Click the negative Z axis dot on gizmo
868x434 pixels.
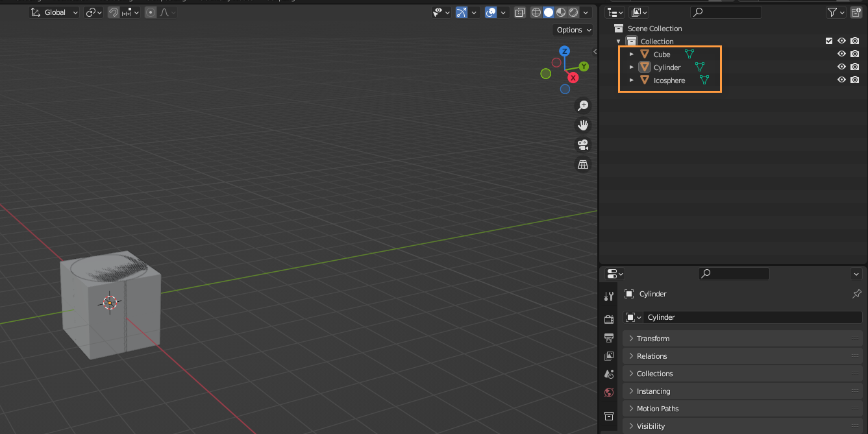click(x=565, y=89)
